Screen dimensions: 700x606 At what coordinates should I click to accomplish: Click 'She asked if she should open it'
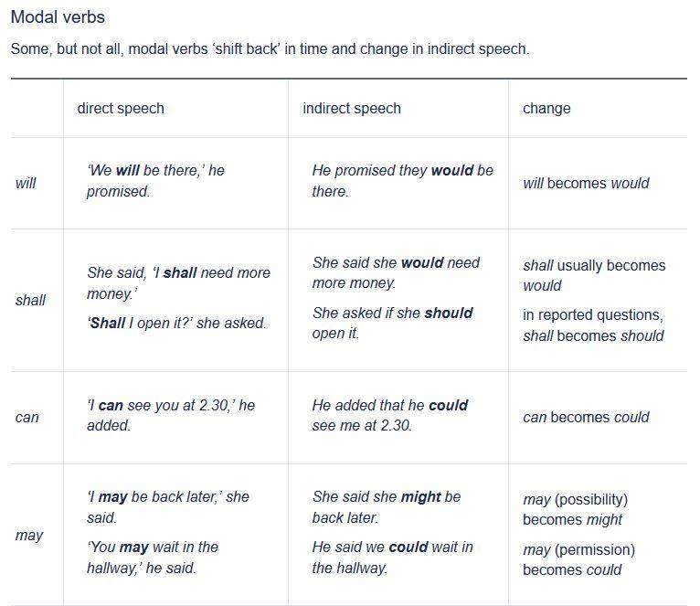[392, 323]
